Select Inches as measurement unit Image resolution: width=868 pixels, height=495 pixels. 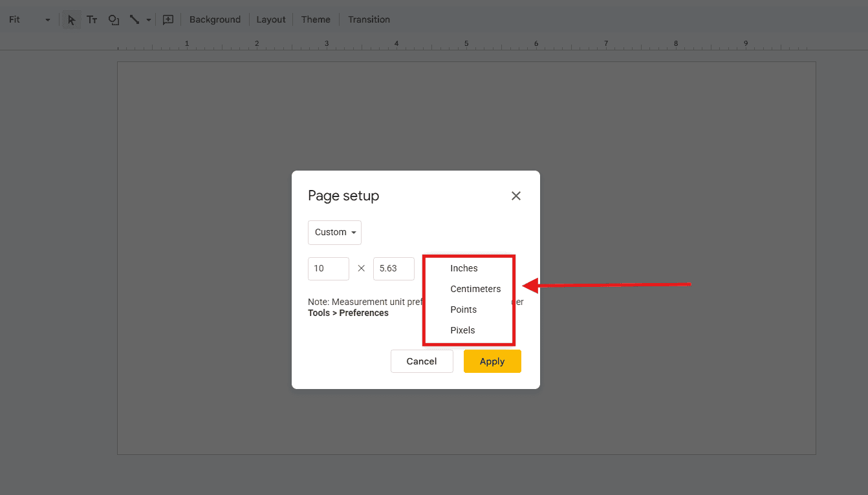(463, 268)
